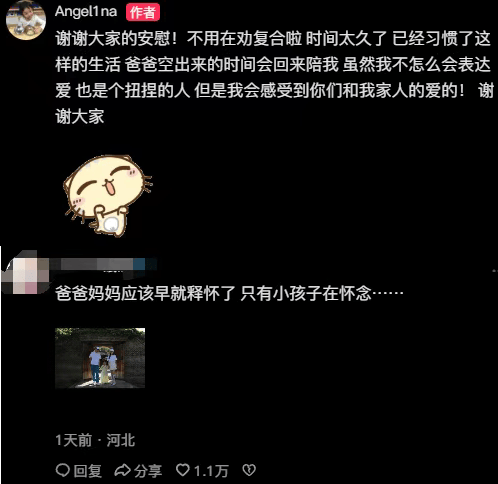
Task: Select the comment text 爸爸妈妈应该早就释怀了
Action: click(x=146, y=294)
